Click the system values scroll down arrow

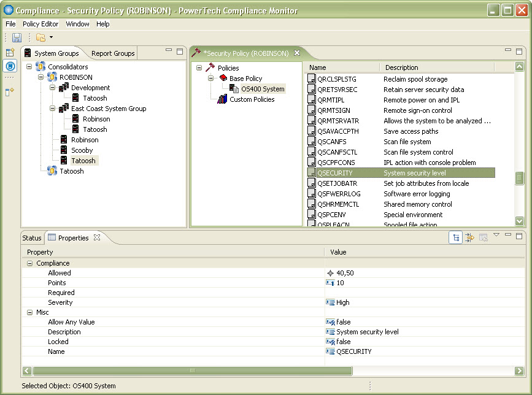tap(519, 221)
